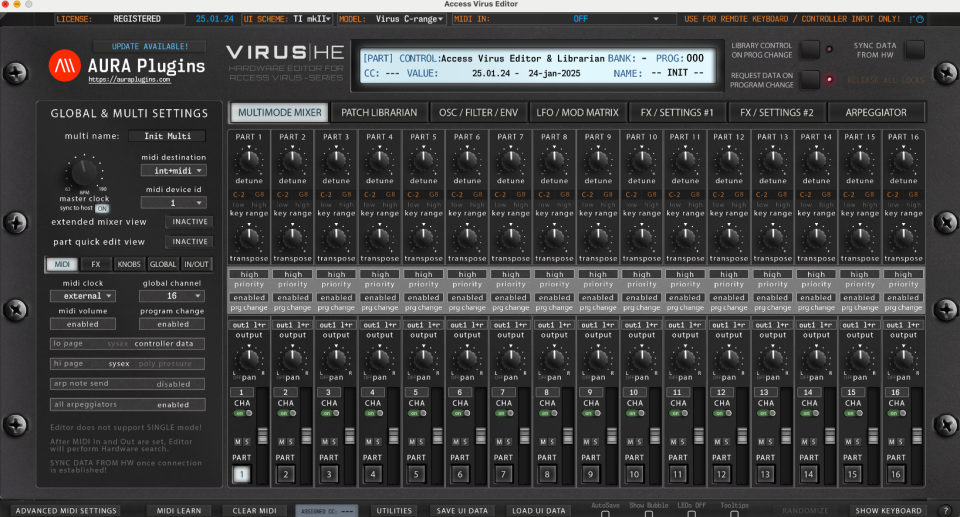This screenshot has height=517, width=960.
Task: Mute channel 10 with M button
Action: 630,442
